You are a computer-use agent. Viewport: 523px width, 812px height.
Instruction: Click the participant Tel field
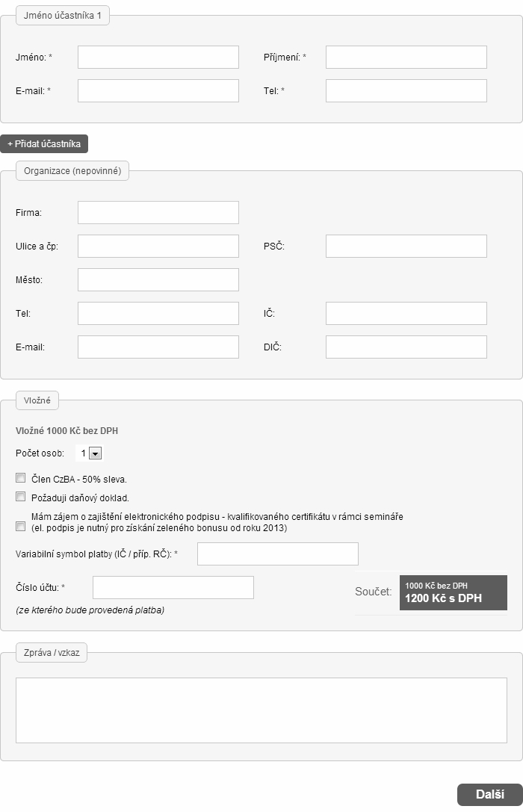pos(406,90)
